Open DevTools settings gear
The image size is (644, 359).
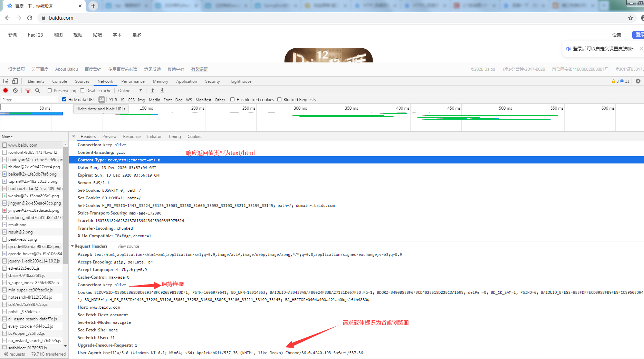click(x=638, y=81)
